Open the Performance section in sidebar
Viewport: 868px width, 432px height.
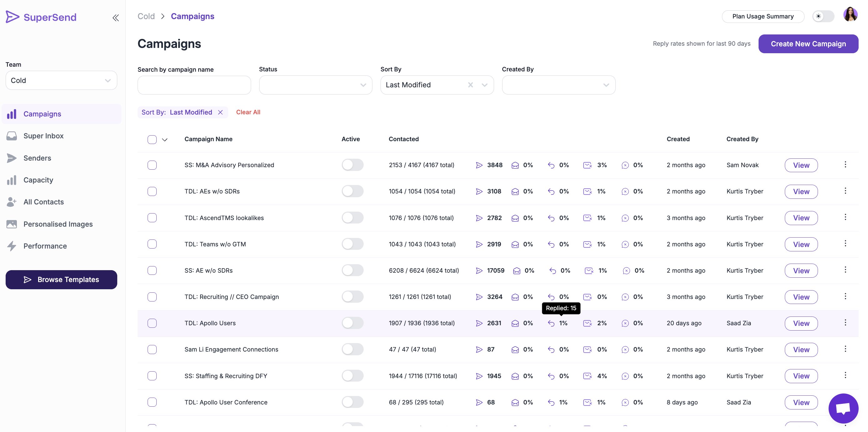tap(45, 246)
